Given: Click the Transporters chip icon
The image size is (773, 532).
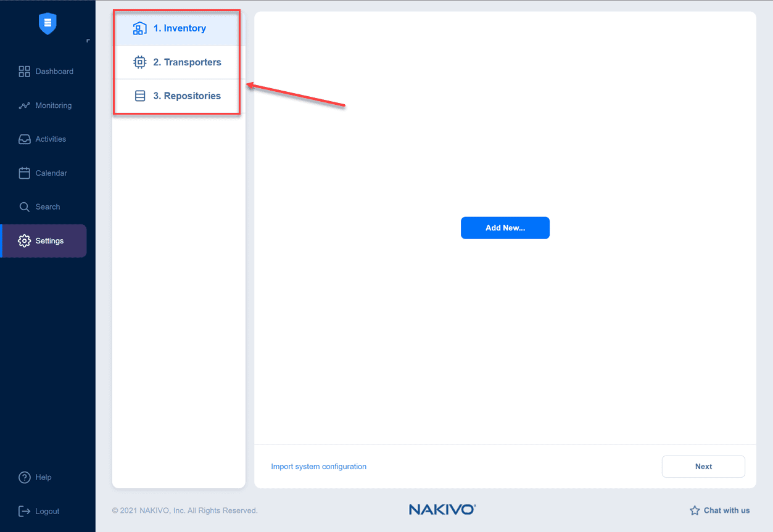Looking at the screenshot, I should 140,62.
